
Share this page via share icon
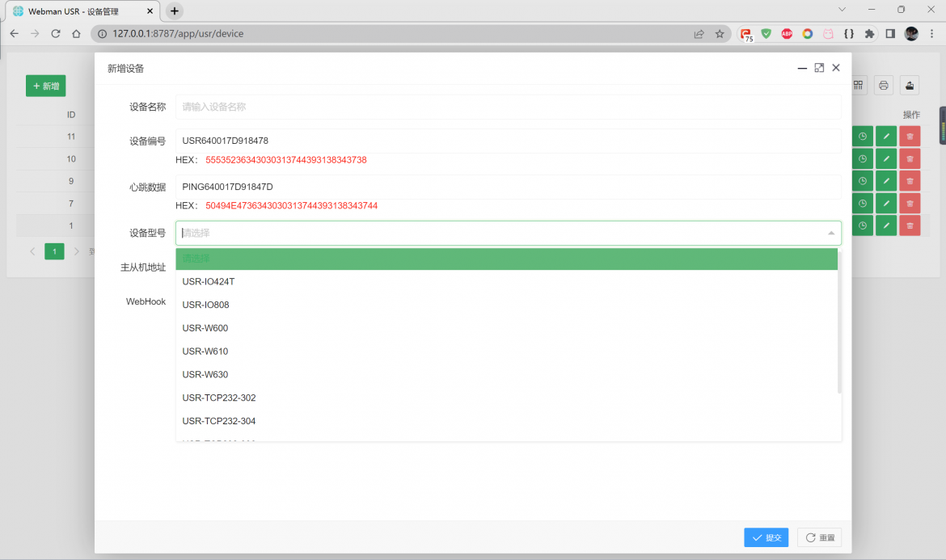click(699, 34)
